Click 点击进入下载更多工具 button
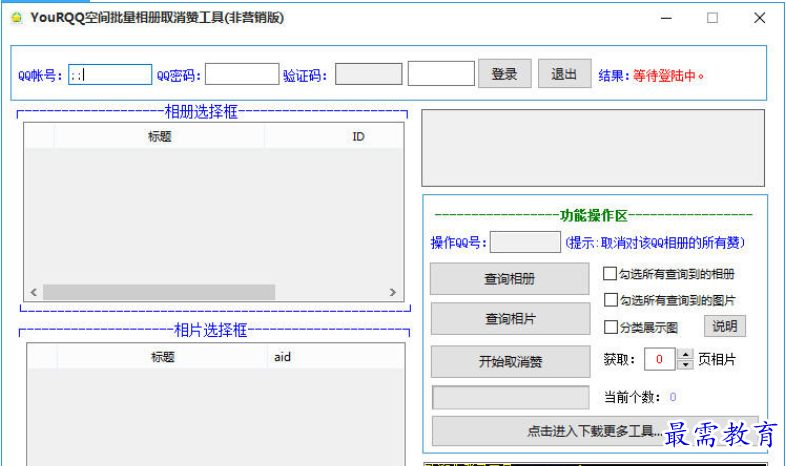 [595, 430]
